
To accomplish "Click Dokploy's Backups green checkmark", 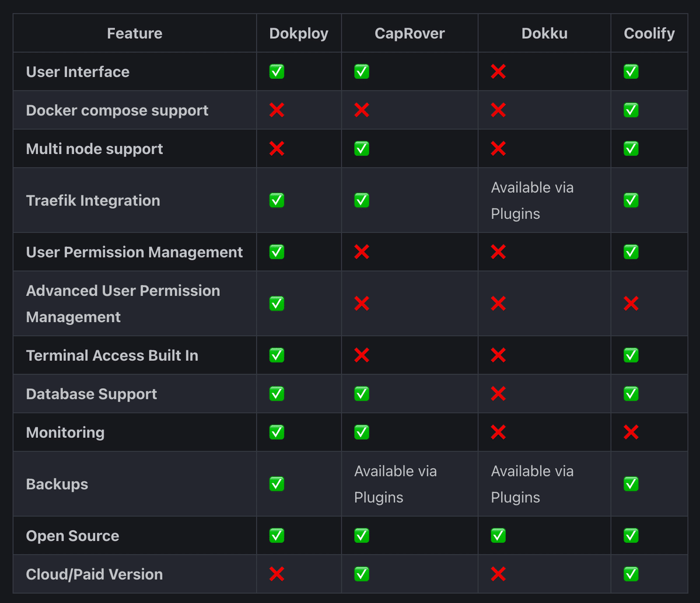I will tap(276, 484).
